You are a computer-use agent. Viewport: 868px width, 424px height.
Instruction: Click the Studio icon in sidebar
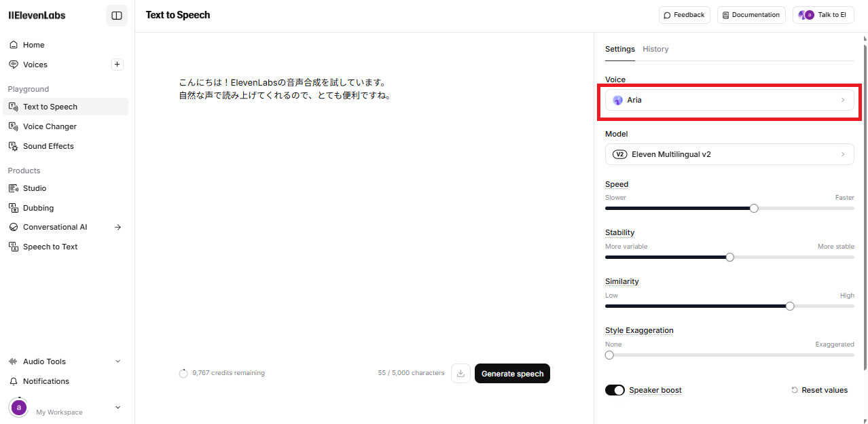14,188
